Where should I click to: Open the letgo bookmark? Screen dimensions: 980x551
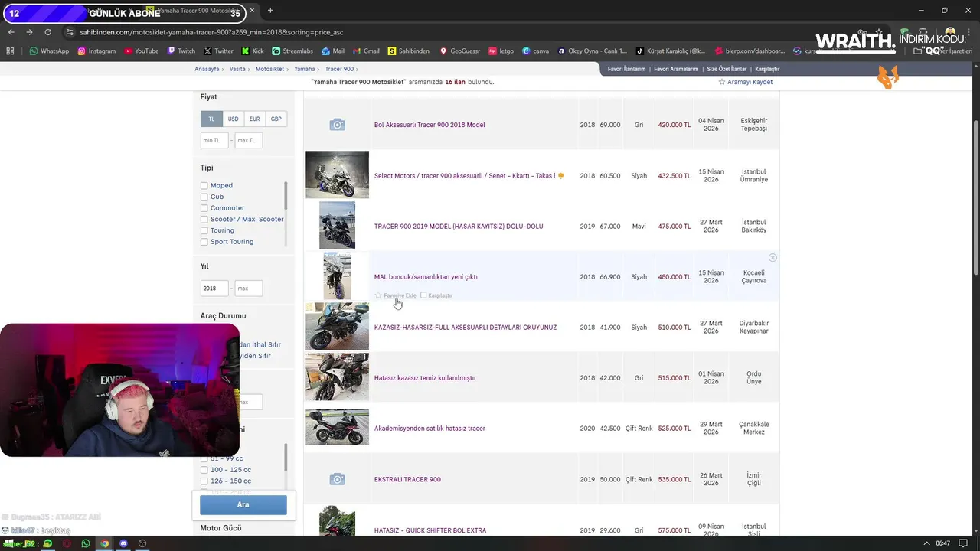click(x=501, y=51)
